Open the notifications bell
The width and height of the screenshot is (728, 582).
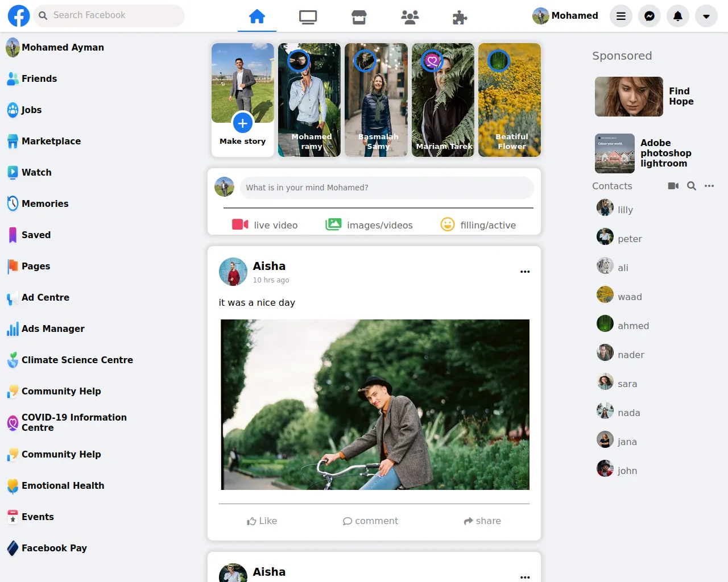pyautogui.click(x=678, y=16)
